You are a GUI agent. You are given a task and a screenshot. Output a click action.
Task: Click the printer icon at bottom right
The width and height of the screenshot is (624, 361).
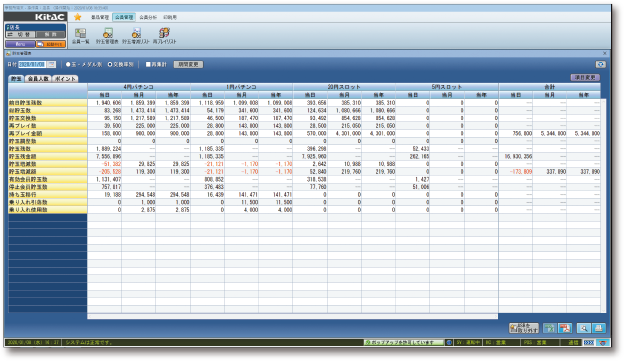click(x=599, y=328)
